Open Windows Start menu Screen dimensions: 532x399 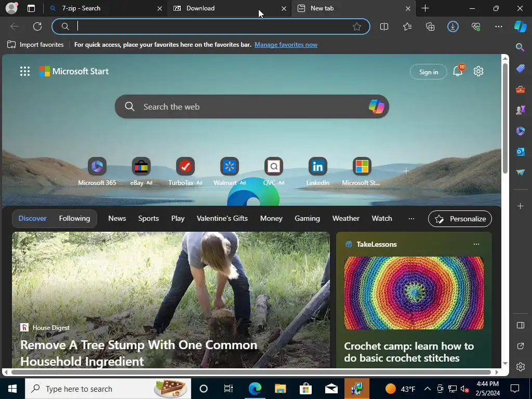pos(12,389)
